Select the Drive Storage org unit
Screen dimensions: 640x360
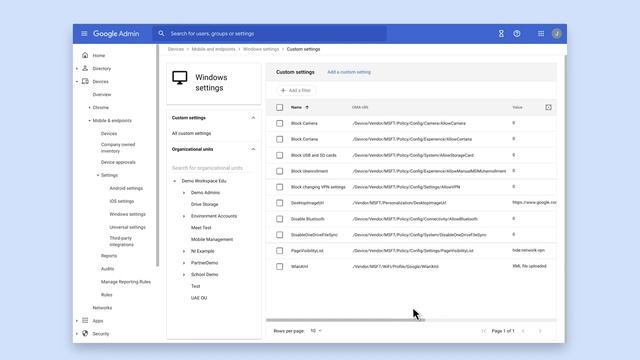click(204, 204)
